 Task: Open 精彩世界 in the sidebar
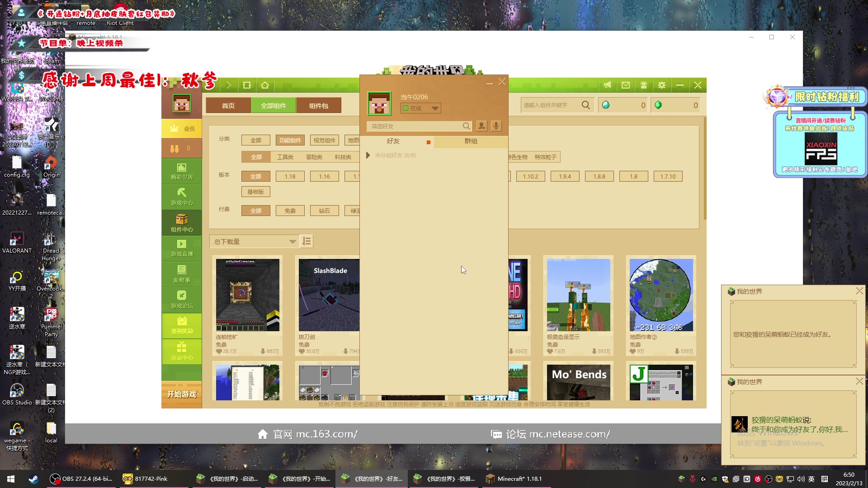click(182, 171)
